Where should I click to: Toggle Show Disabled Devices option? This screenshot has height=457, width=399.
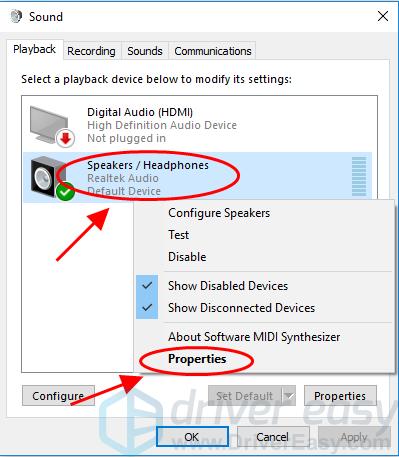coord(228,286)
